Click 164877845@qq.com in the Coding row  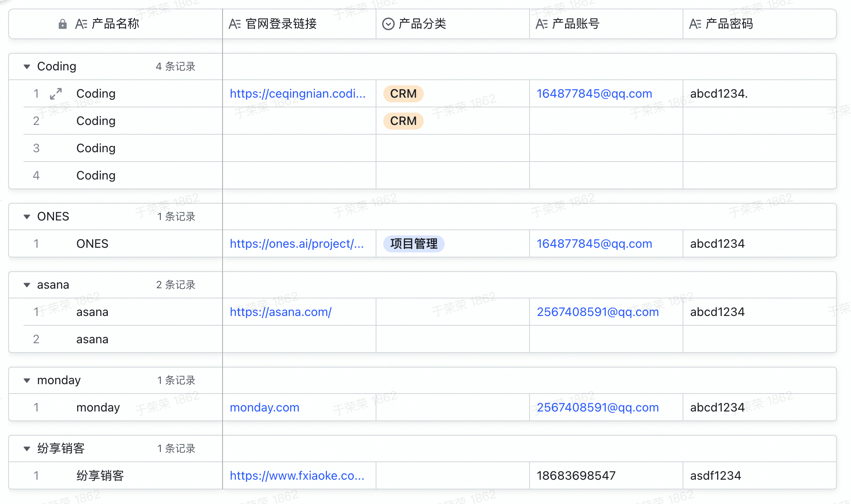[x=594, y=94]
